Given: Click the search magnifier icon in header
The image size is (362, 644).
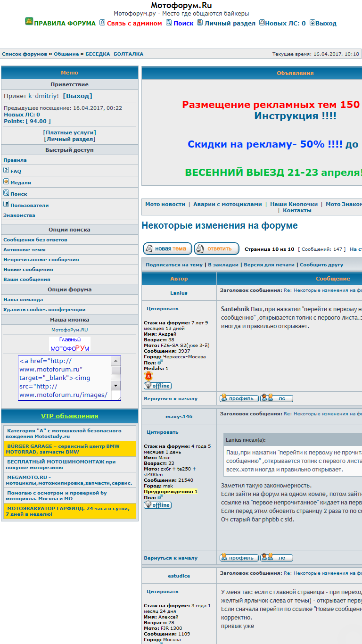Looking at the screenshot, I should (169, 23).
